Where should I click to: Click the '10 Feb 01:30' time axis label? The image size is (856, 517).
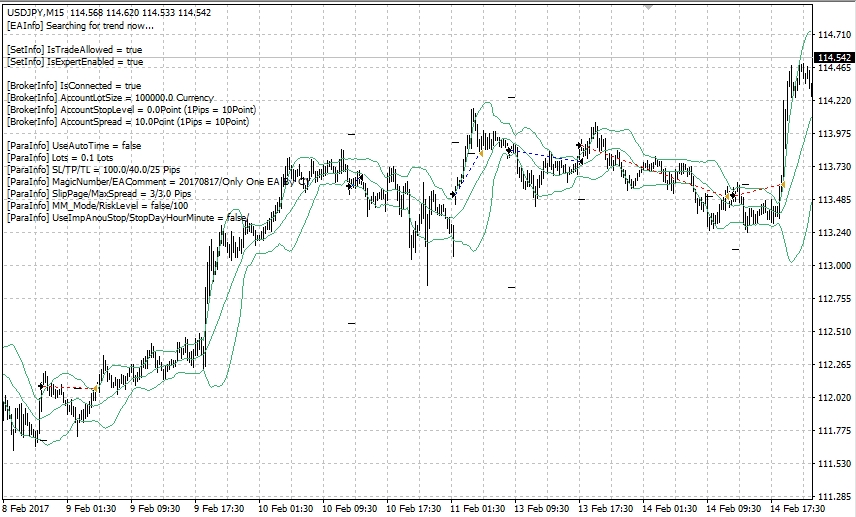coord(285,509)
